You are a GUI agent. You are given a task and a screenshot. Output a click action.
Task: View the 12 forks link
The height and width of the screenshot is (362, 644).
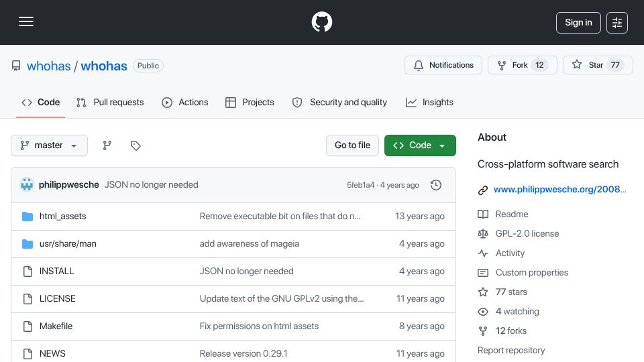pyautogui.click(x=511, y=330)
